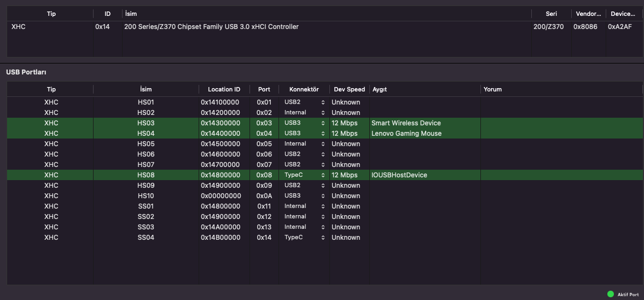The height and width of the screenshot is (300, 644).
Task: Click the Port column header in ports table
Action: tap(264, 89)
